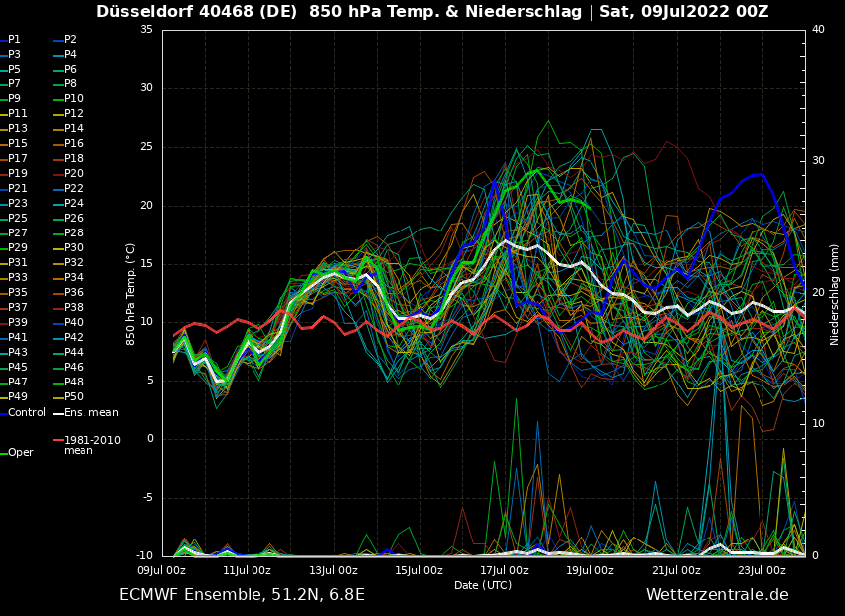This screenshot has width=845, height=616.
Task: Click the Niederschlag (mm) axis label
Action: click(x=835, y=294)
